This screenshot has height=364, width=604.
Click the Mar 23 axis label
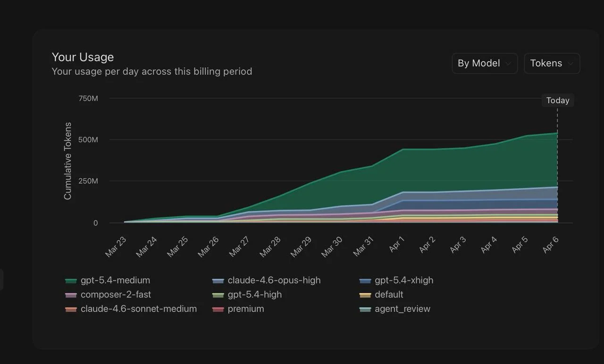pos(116,246)
